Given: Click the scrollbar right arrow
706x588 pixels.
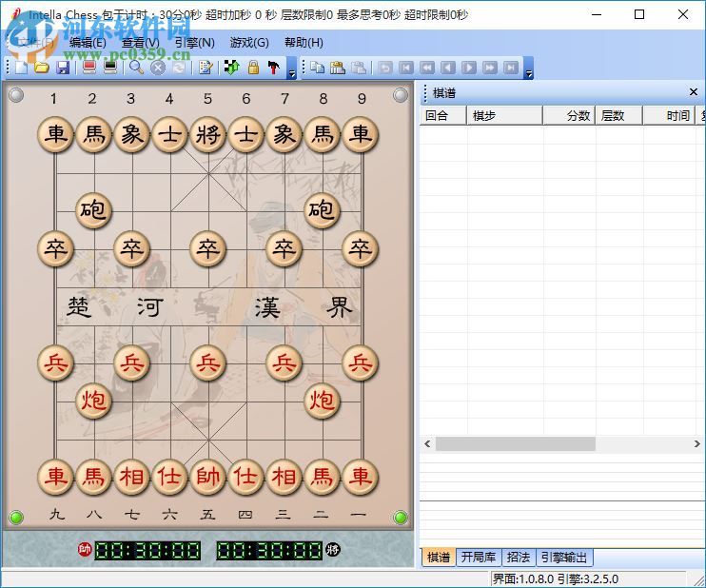Looking at the screenshot, I should click(x=697, y=444).
